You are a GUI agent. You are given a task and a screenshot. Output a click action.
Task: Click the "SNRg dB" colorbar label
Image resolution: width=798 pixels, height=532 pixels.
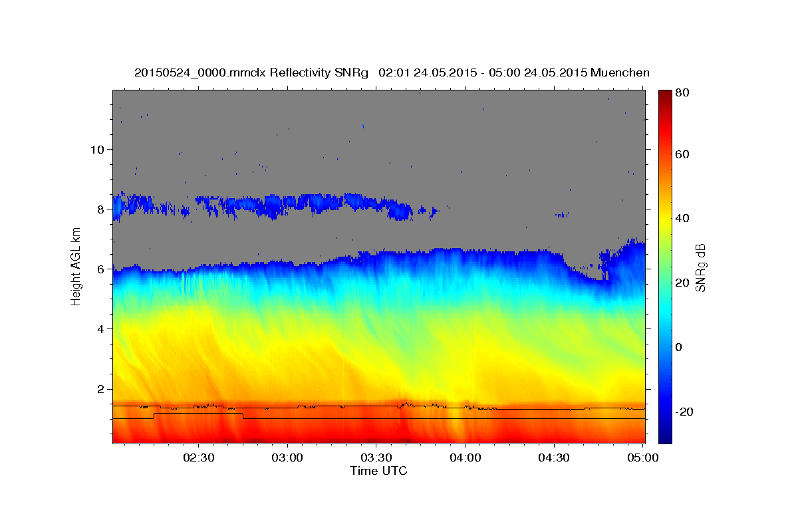point(700,267)
